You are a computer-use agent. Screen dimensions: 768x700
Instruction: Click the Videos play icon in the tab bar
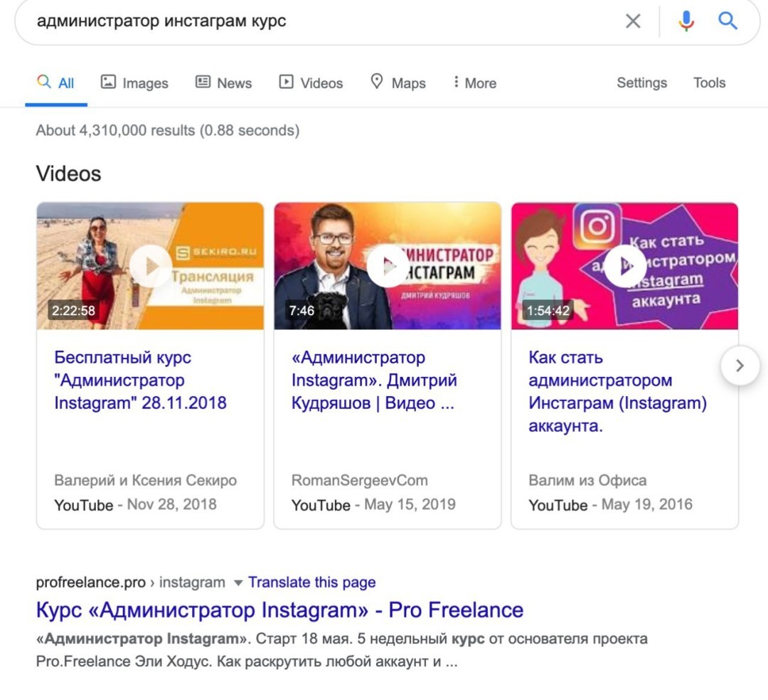tap(287, 83)
